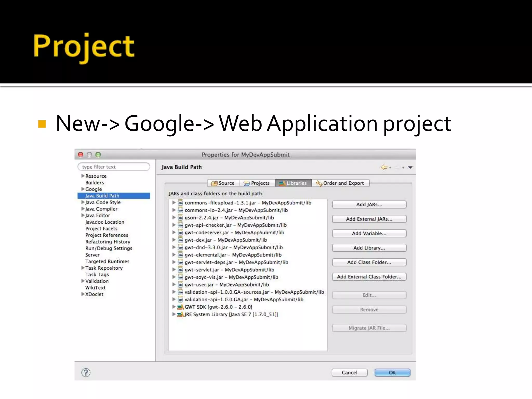This screenshot has height=399, width=532.
Task: Select Refactoring History in the tree
Action: point(108,242)
